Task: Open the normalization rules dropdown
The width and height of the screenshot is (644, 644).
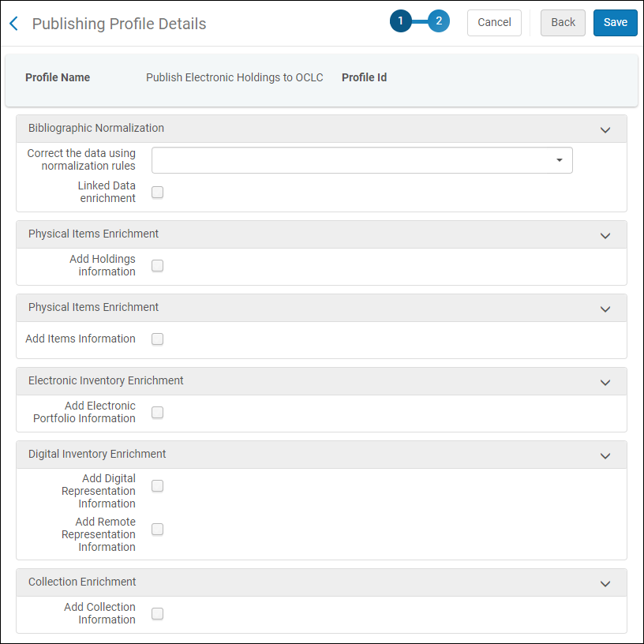Action: click(x=562, y=159)
